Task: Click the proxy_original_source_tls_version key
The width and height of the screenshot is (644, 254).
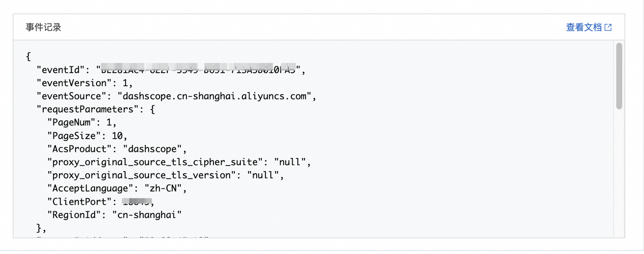Action: click(142, 175)
